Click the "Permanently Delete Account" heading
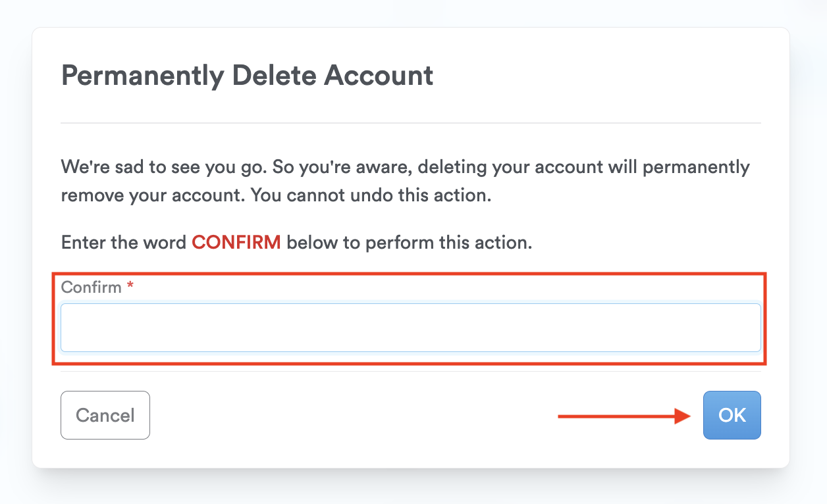This screenshot has width=827, height=504. pyautogui.click(x=247, y=76)
